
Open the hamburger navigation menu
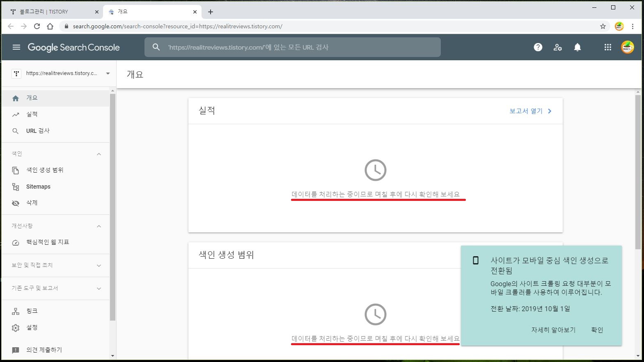(16, 47)
